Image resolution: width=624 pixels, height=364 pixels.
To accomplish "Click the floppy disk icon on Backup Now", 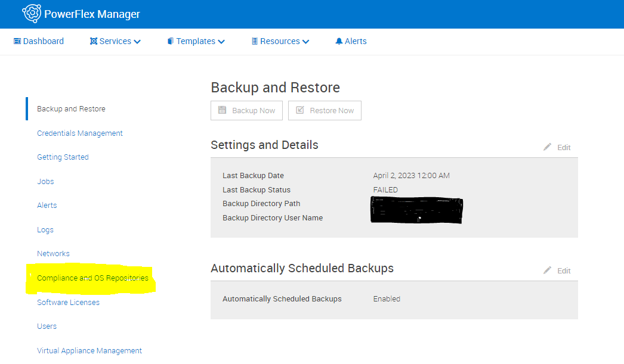I will (x=222, y=110).
